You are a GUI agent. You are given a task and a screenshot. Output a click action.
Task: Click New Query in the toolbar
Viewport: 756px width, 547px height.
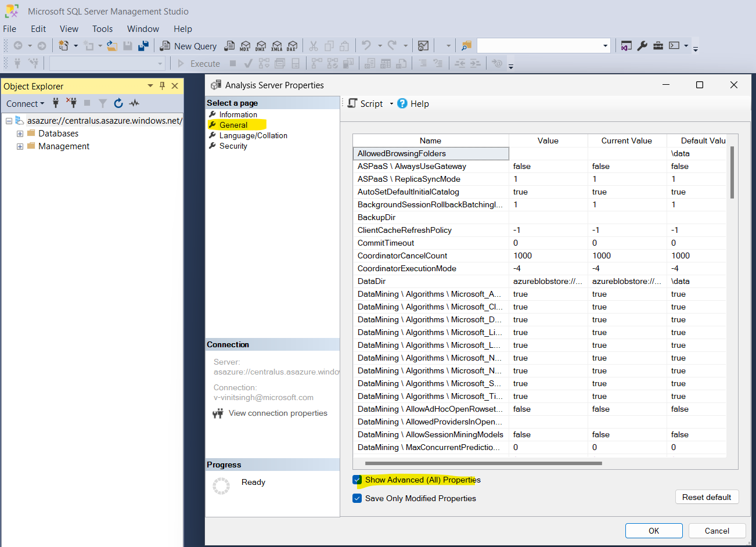pos(189,46)
